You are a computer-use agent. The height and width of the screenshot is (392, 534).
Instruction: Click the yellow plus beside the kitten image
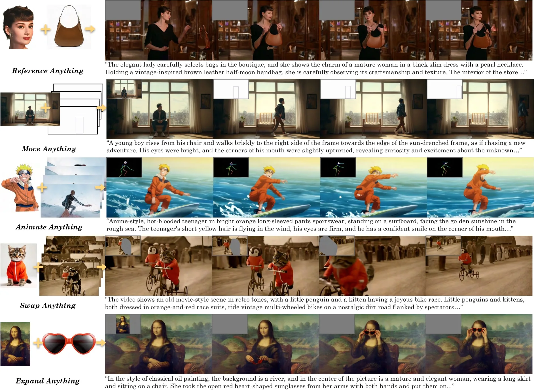tap(38, 267)
